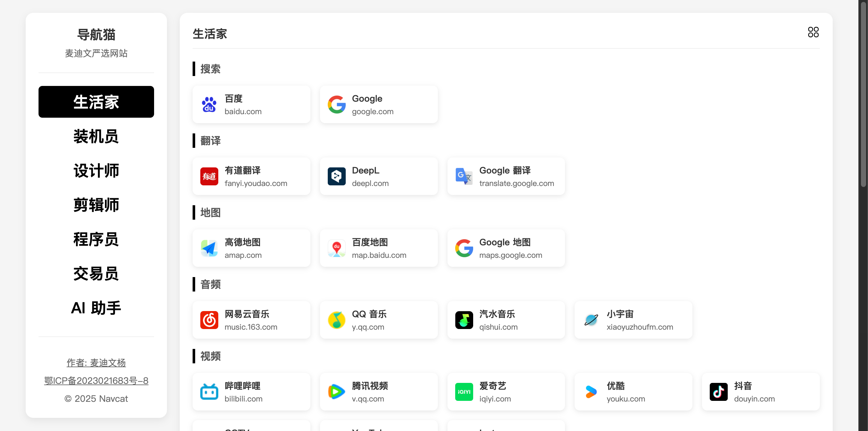
Task: Click the red 有道 translate icon
Action: click(209, 176)
